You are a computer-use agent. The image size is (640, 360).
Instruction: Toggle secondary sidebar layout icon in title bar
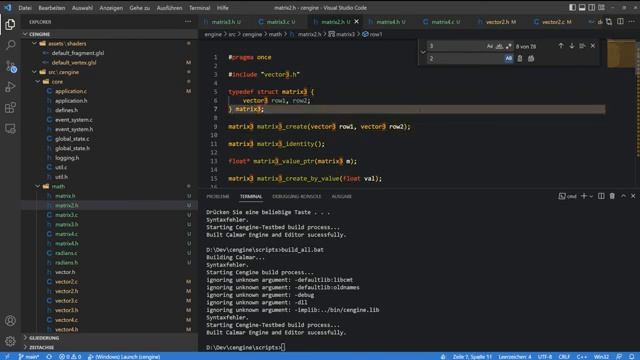tap(591, 7)
